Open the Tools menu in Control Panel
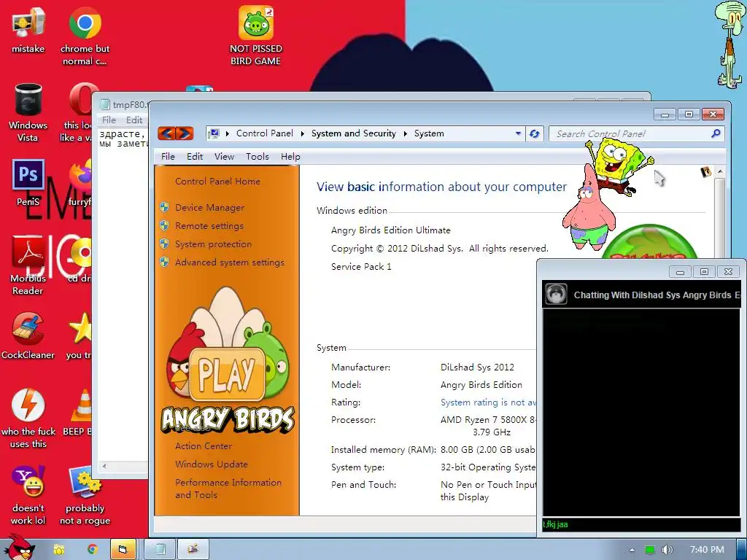 click(258, 157)
